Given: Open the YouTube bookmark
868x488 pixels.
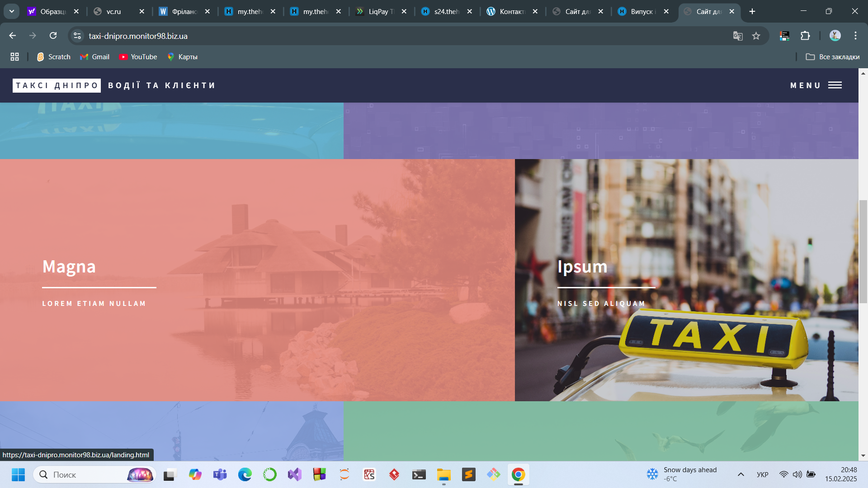Looking at the screenshot, I should [x=138, y=57].
